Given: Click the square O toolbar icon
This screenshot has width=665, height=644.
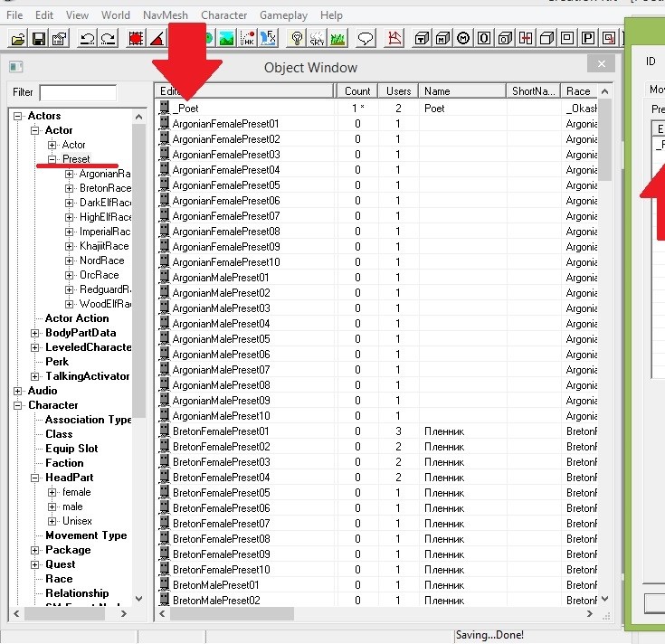Looking at the screenshot, I should pos(484,39).
